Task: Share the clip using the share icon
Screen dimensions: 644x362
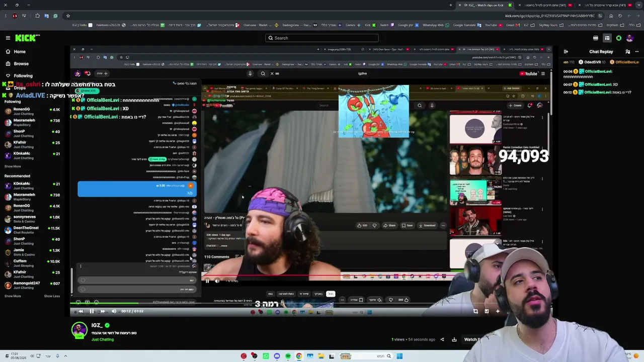Action: [442, 339]
